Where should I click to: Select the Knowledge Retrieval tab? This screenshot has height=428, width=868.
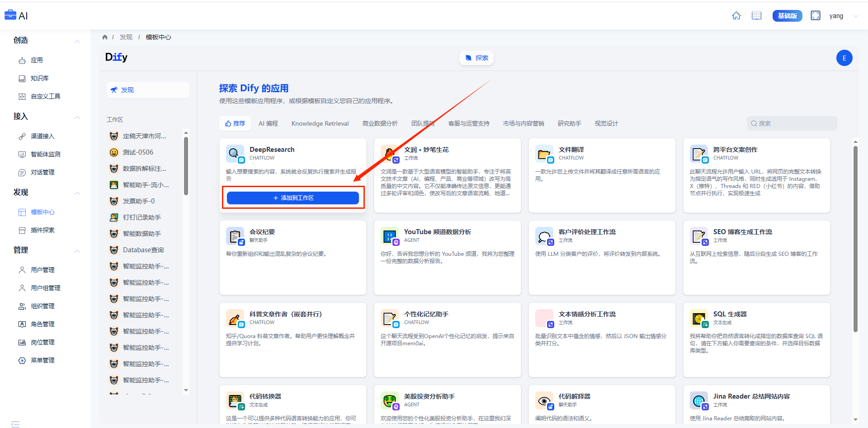point(320,123)
